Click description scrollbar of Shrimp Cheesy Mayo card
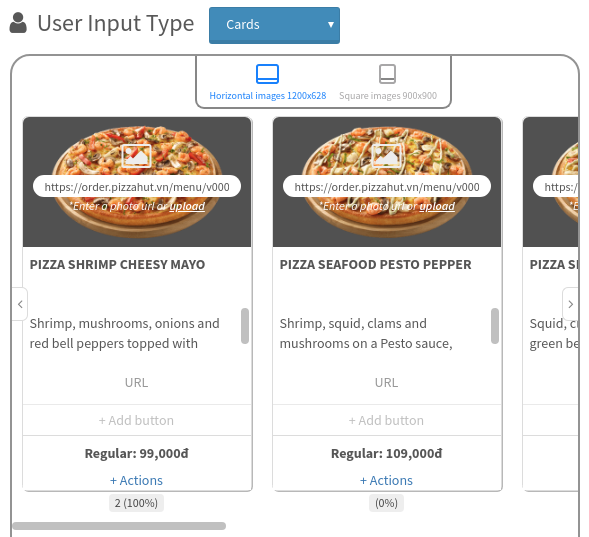The height and width of the screenshot is (537, 589). point(245,326)
